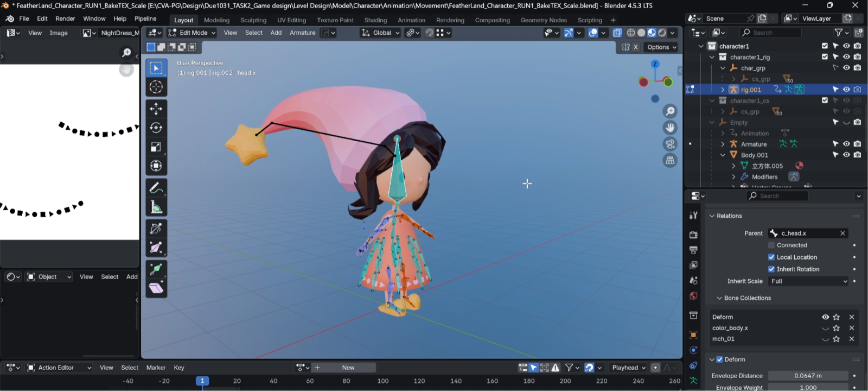Screen dimensions: 868x391
Task: Uncheck Inherit Rotation
Action: [x=771, y=269]
